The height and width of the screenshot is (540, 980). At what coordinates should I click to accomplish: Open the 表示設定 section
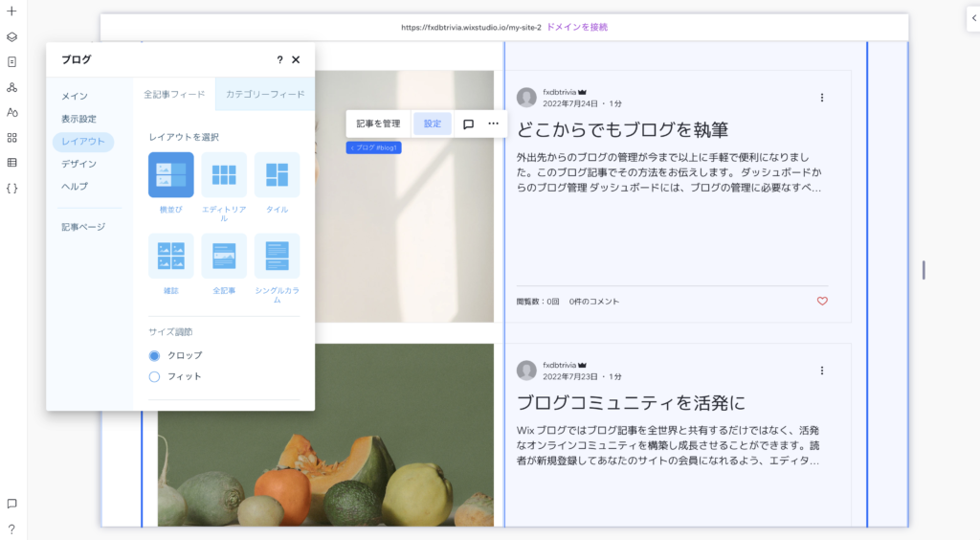pos(78,119)
